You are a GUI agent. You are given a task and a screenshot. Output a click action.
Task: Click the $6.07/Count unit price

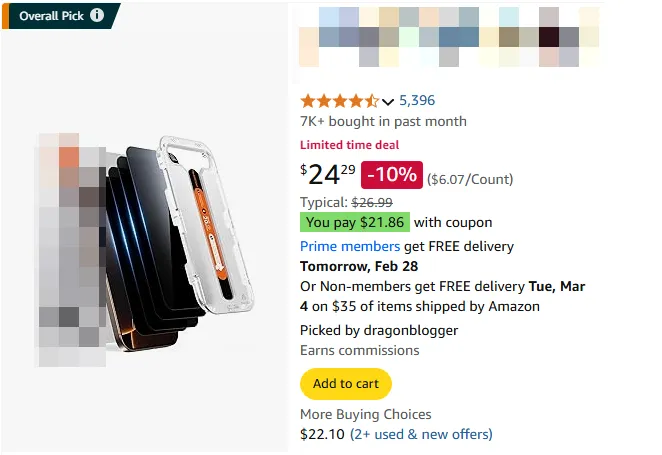(x=470, y=180)
